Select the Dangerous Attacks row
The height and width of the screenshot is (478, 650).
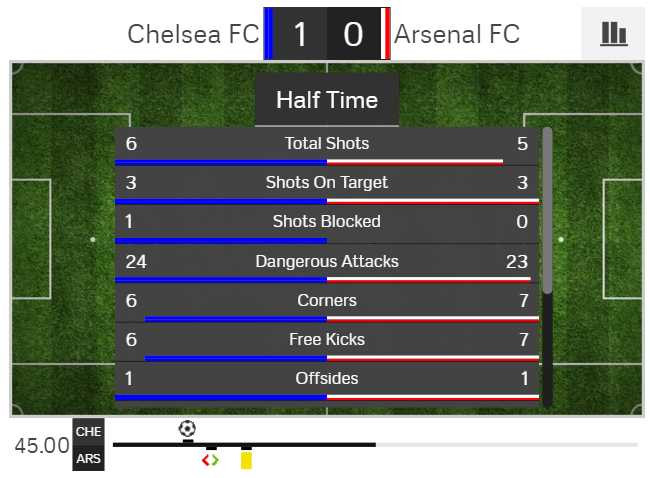pyautogui.click(x=327, y=262)
